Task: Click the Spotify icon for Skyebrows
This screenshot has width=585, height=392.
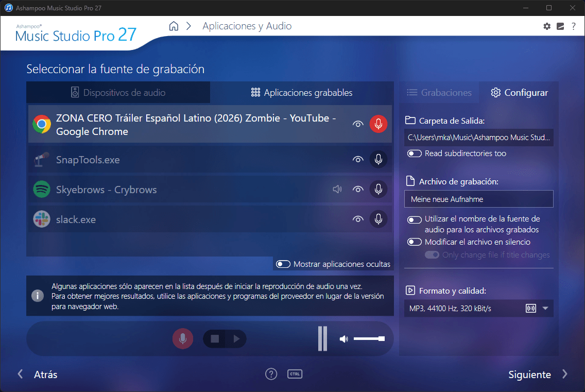Action: click(42, 189)
